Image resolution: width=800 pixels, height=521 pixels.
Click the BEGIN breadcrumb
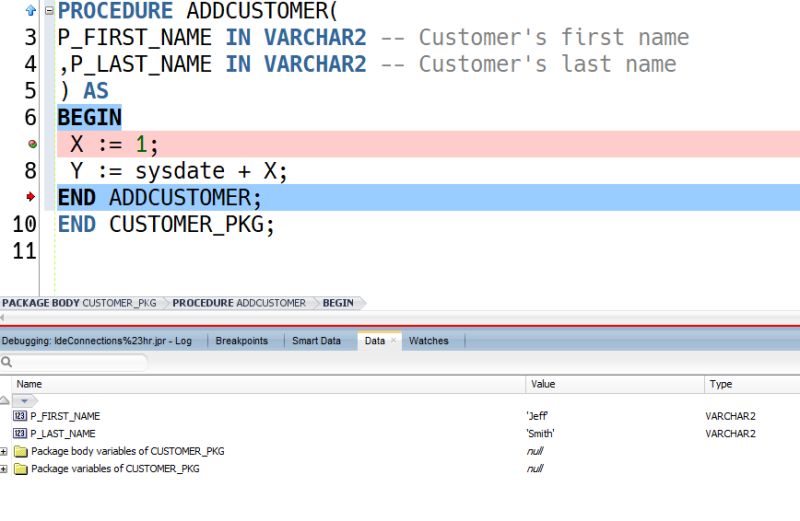[338, 303]
